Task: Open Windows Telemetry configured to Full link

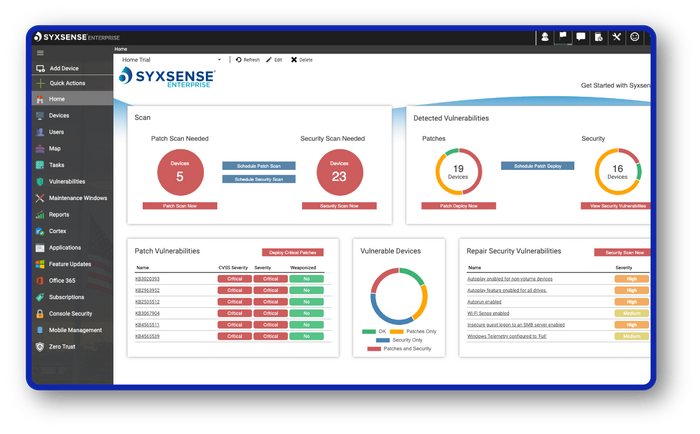Action: [x=507, y=337]
